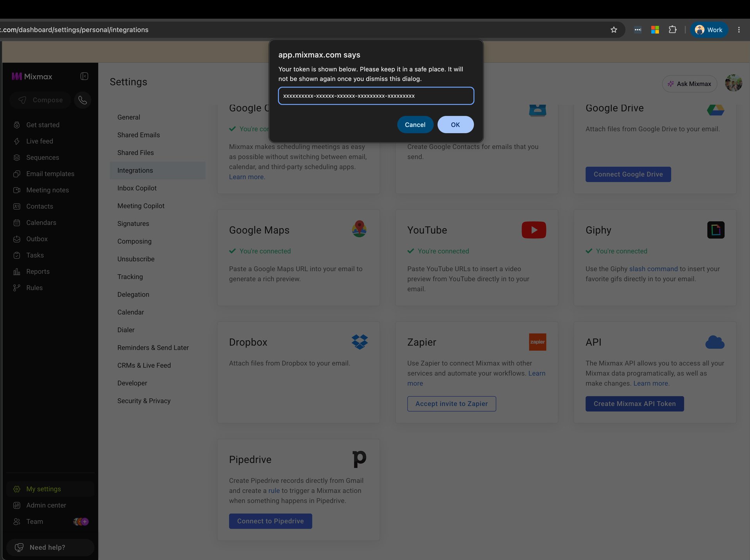Screen dimensions: 750x560
Task: Open the Chrome three-dot menu
Action: coord(739,30)
